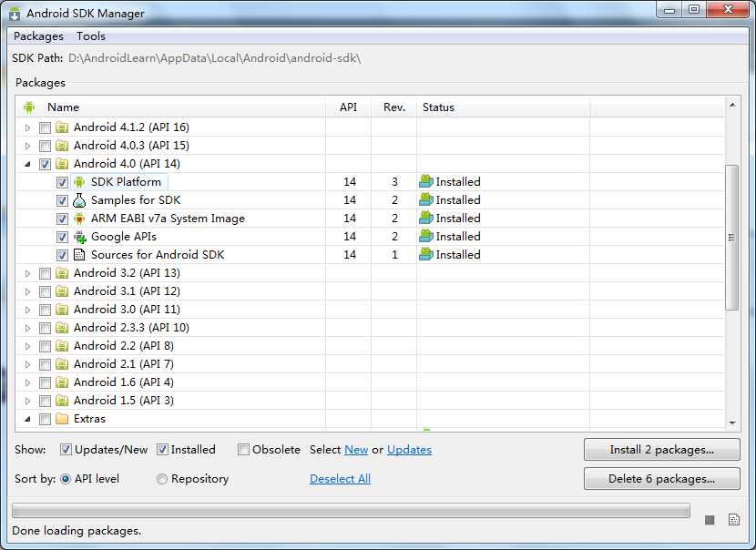Click the package list vertical scrollbar thumb
Viewport: 756px width, 550px height.
pos(732,238)
